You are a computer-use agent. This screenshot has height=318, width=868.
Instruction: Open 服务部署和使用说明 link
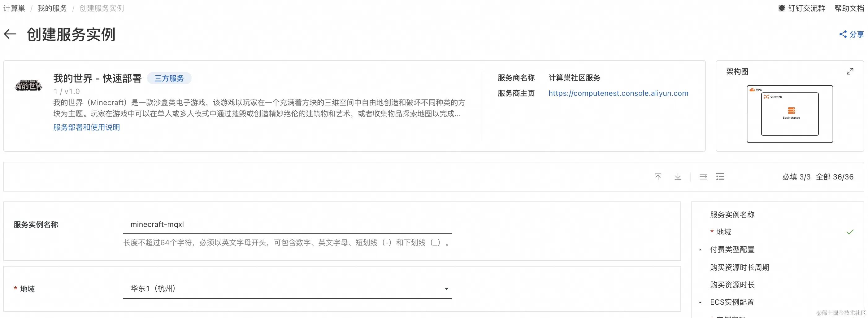coord(87,127)
